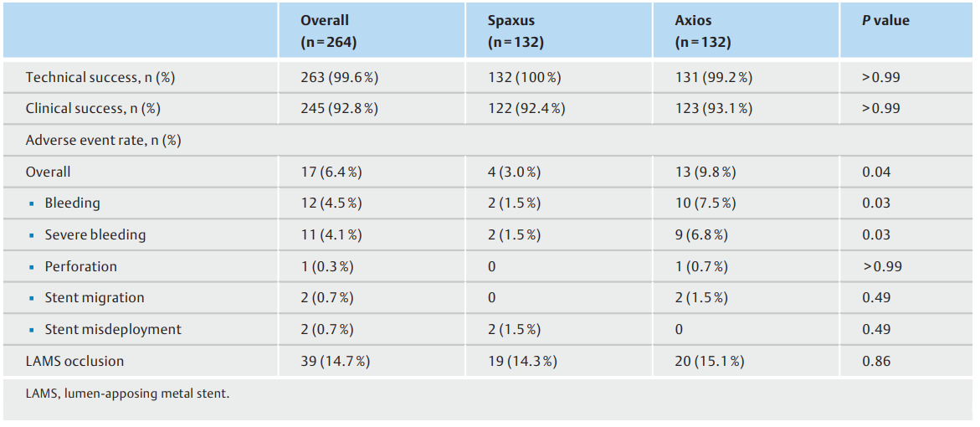
Task: Click the 263 (99.6 %) overall cell
Action: [340, 78]
